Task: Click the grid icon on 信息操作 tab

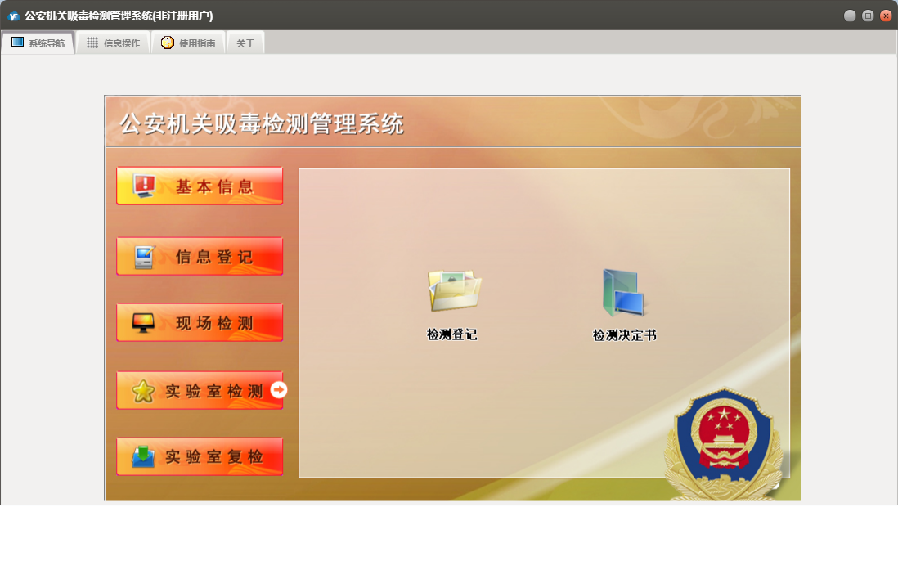Action: click(x=92, y=43)
